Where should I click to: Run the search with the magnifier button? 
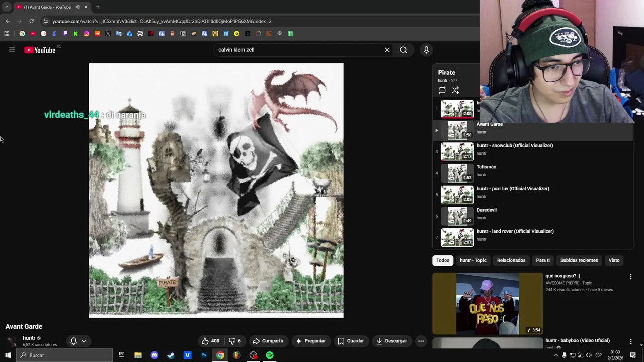click(404, 50)
